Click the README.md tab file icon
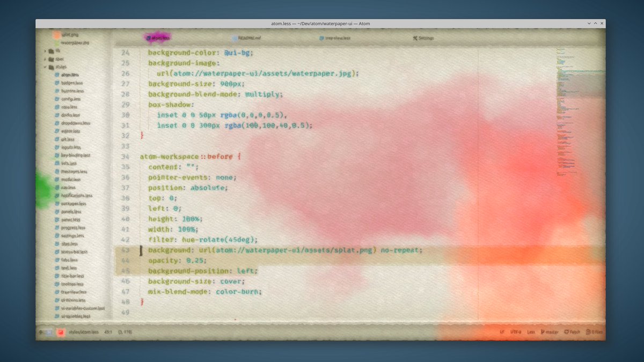The width and height of the screenshot is (644, 362). [235, 38]
